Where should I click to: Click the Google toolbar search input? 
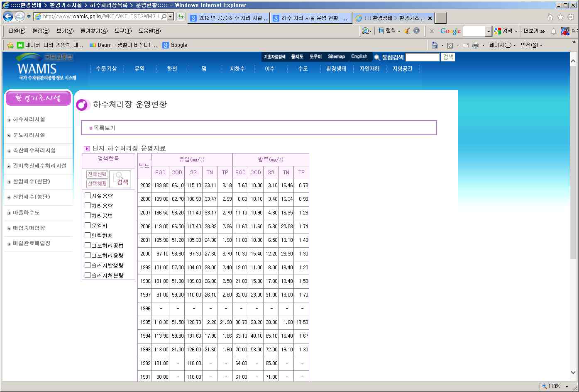[474, 31]
